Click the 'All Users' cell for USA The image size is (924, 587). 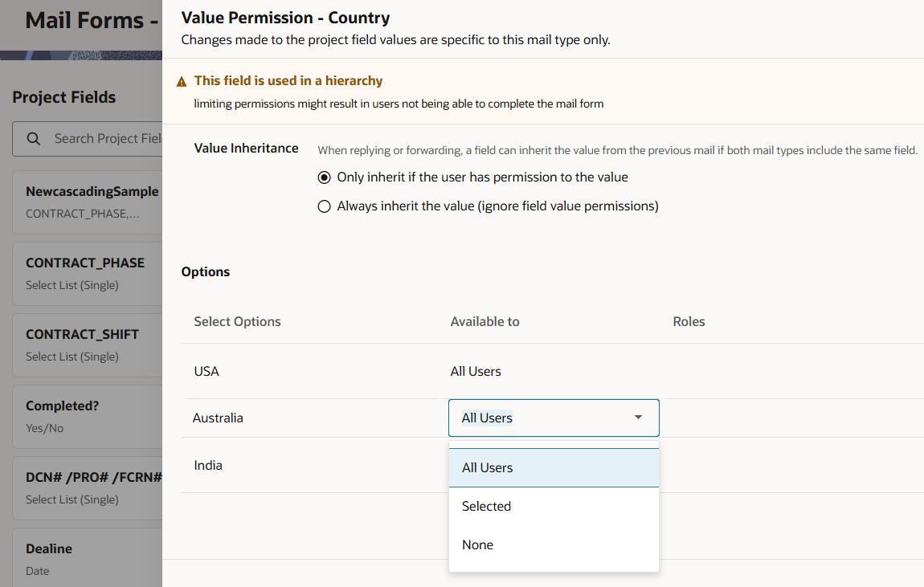[476, 372]
